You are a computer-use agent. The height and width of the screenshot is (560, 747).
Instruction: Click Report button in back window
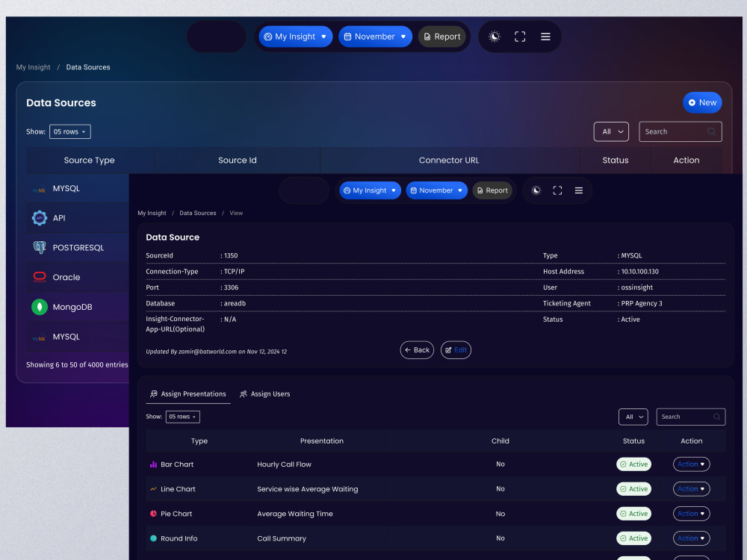(441, 37)
